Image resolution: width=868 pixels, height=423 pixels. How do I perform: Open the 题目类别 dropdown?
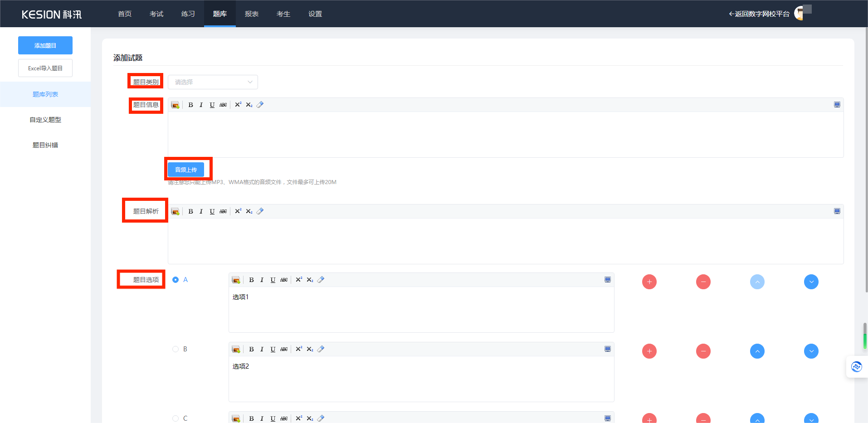pyautogui.click(x=213, y=82)
